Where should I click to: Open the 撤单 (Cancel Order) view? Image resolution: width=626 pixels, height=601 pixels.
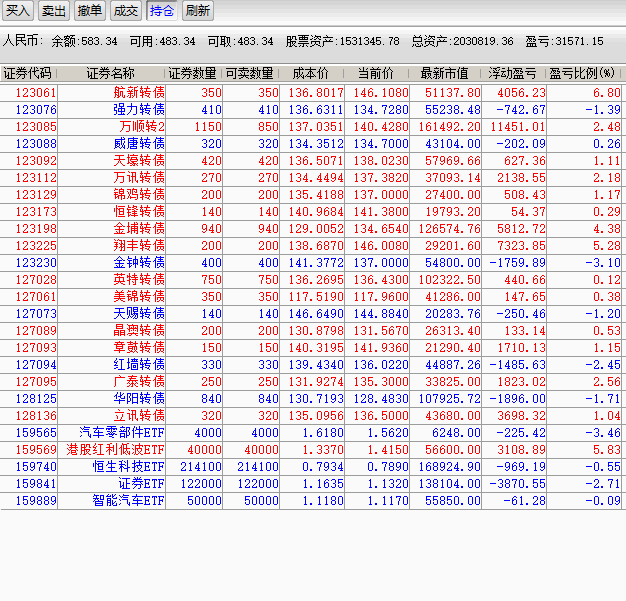[x=90, y=11]
